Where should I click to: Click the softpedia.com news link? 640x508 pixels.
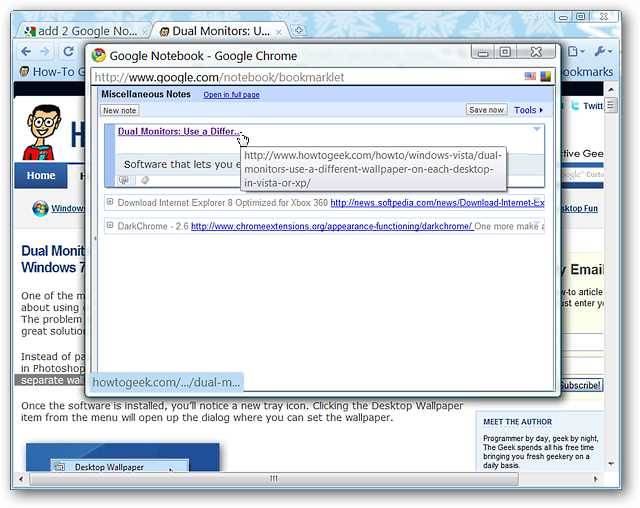[x=437, y=203]
